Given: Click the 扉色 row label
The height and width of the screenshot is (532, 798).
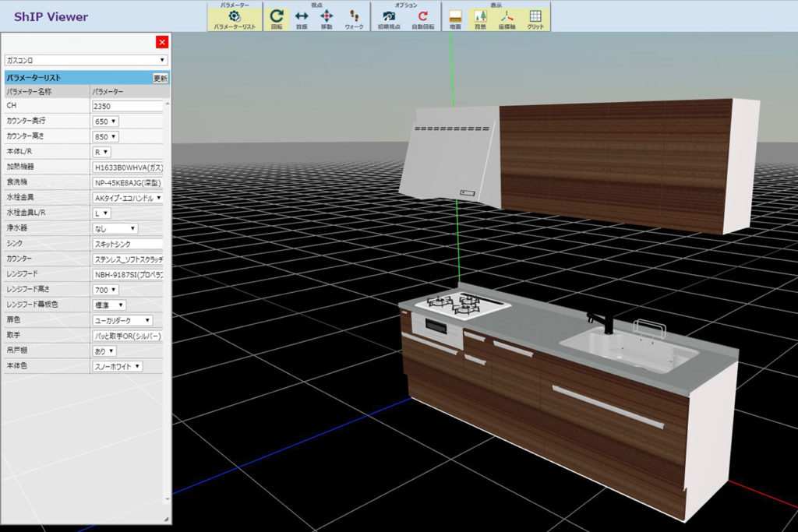Looking at the screenshot, I should click(13, 320).
